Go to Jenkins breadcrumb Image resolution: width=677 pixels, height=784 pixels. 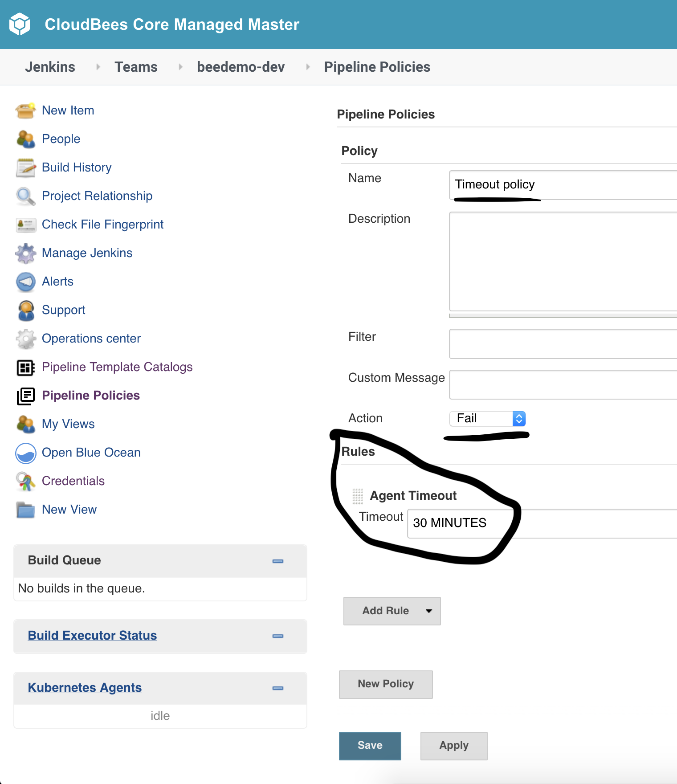(50, 67)
